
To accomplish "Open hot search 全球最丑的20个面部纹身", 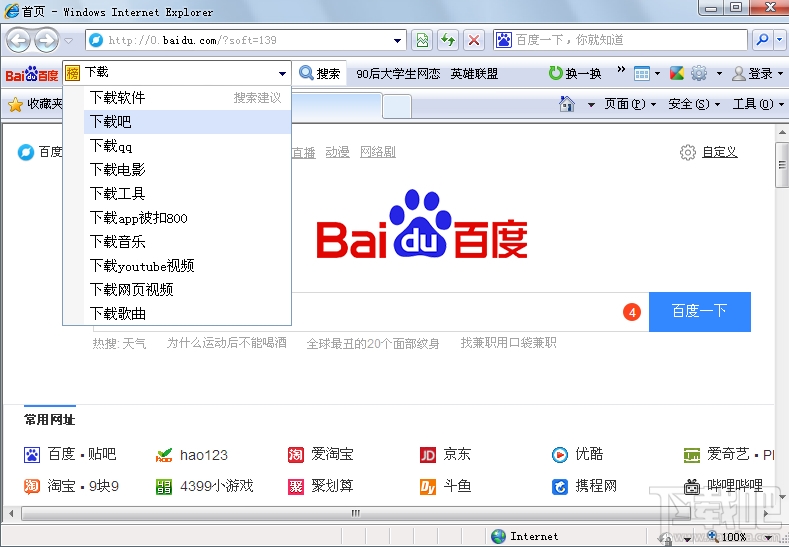I will [x=373, y=344].
